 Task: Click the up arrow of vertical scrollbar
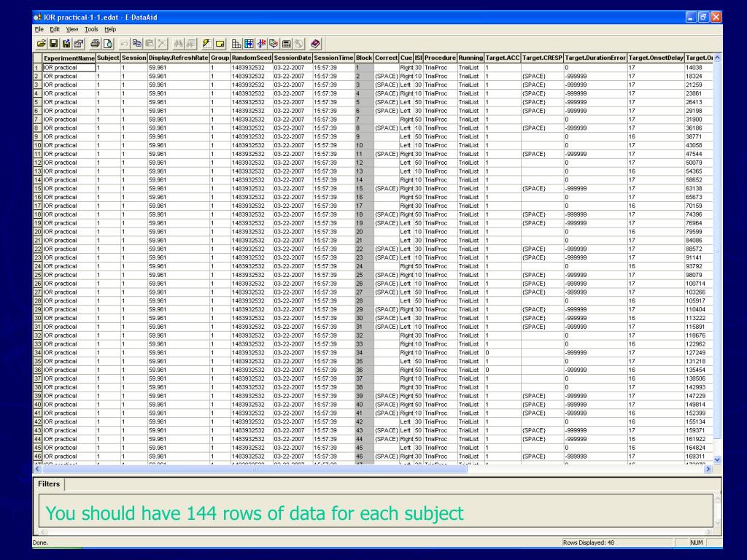[x=717, y=58]
